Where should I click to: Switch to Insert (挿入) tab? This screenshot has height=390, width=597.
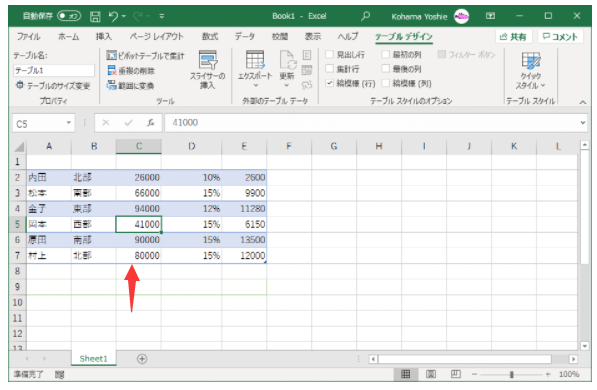click(104, 37)
